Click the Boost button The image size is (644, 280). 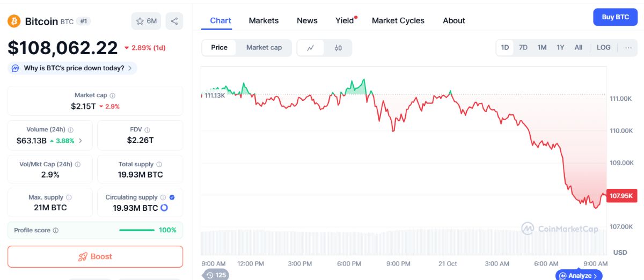coord(95,256)
